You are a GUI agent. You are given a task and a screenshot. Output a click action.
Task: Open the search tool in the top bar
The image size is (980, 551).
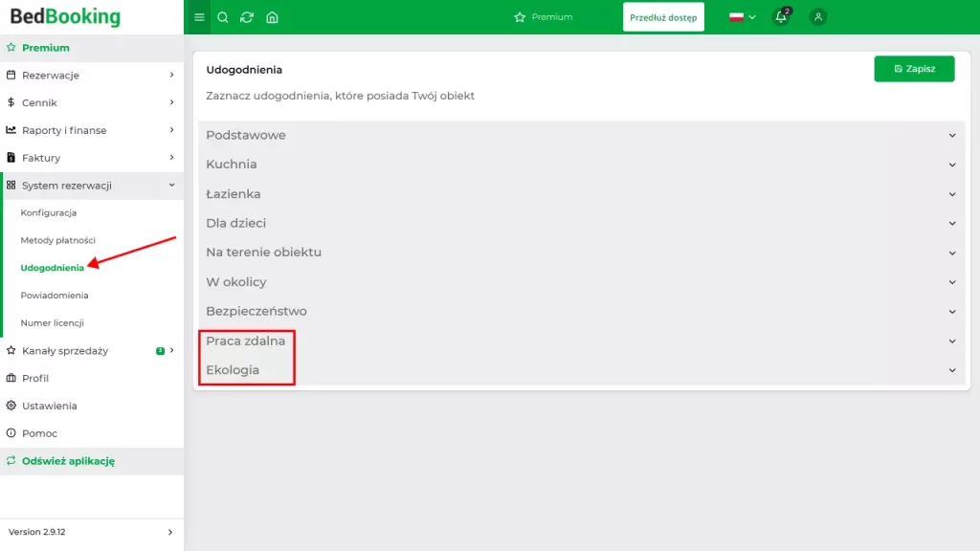click(x=222, y=16)
